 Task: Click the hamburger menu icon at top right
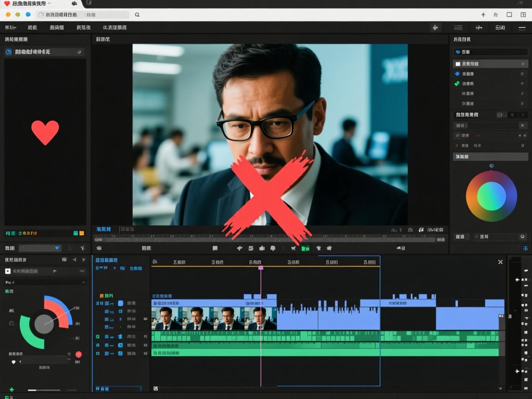tap(458, 28)
